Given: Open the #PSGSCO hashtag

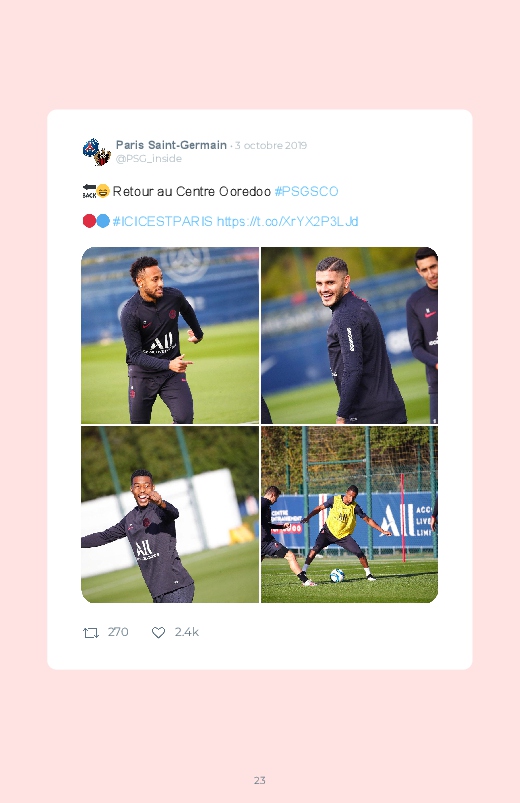Looking at the screenshot, I should click(x=306, y=192).
